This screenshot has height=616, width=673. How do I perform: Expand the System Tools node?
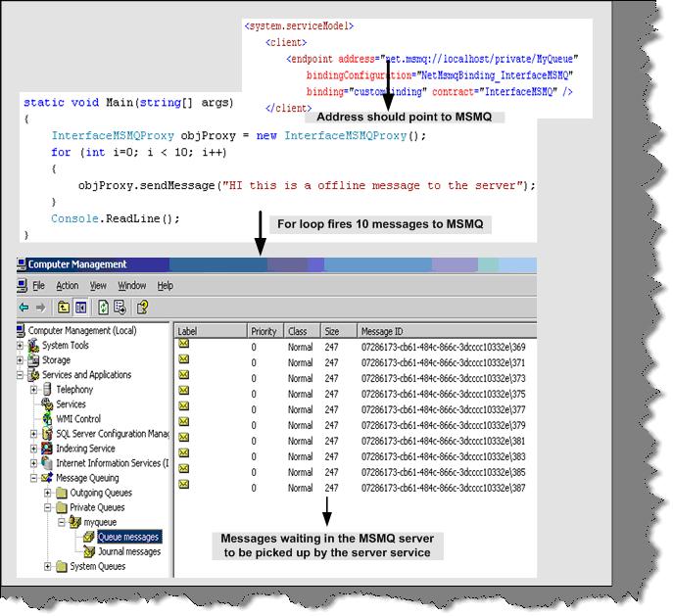point(21,346)
